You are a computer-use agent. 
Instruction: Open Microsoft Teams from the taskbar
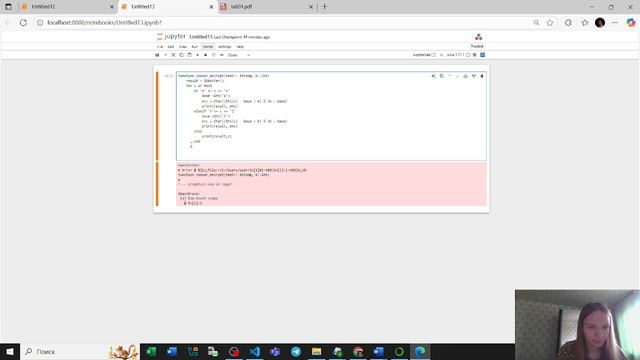(275, 351)
